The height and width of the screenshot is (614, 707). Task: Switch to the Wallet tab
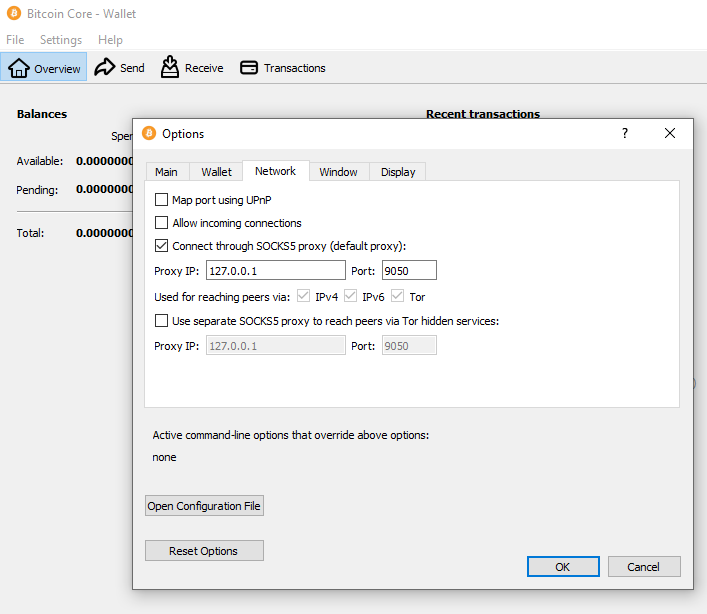(216, 172)
